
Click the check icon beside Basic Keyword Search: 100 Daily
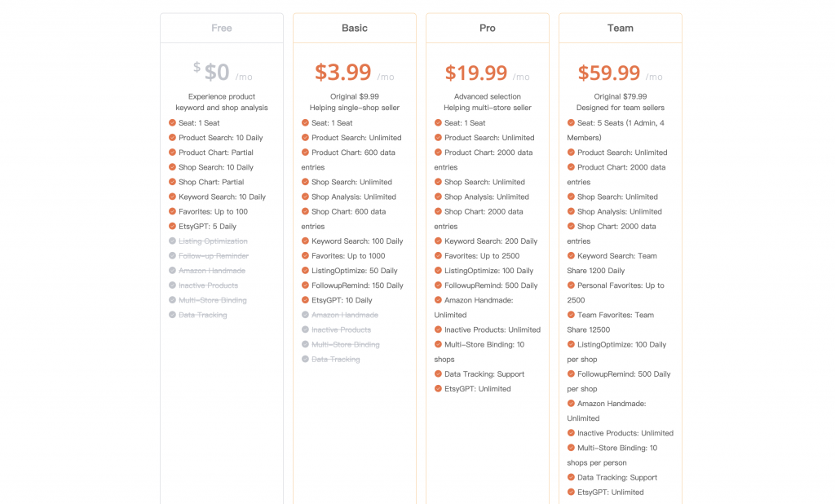[x=305, y=241]
